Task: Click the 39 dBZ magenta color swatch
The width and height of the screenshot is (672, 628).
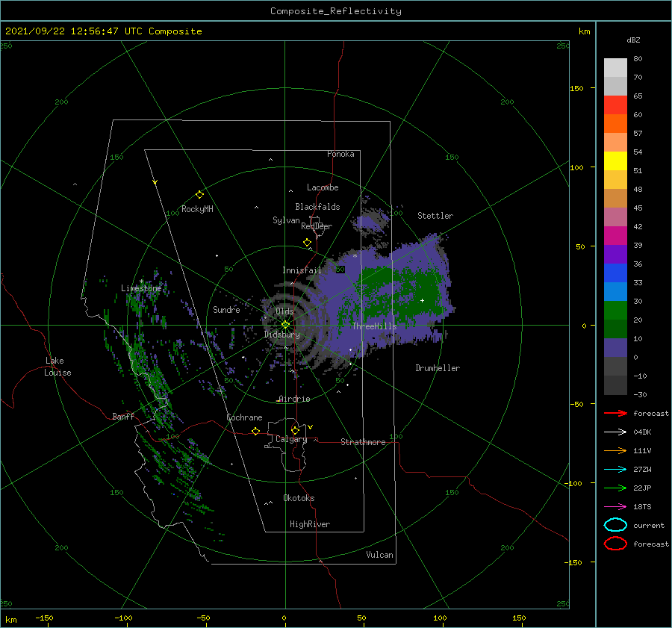Action: coord(615,236)
